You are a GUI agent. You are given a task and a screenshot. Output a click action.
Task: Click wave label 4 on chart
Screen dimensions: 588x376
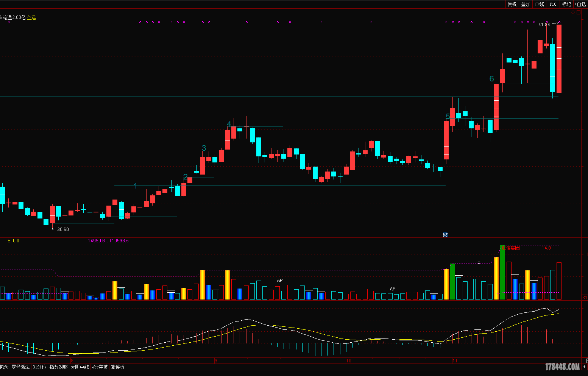[229, 124]
